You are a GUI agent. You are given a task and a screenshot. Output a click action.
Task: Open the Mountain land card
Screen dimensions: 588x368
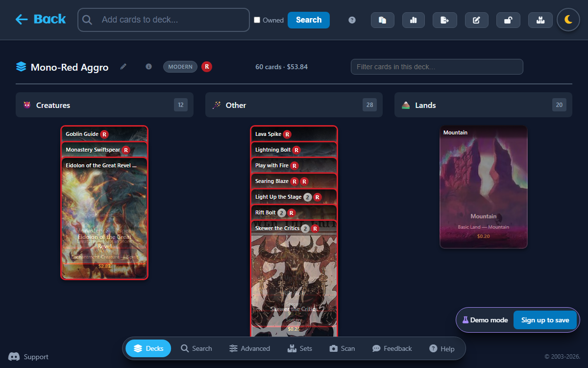484,187
